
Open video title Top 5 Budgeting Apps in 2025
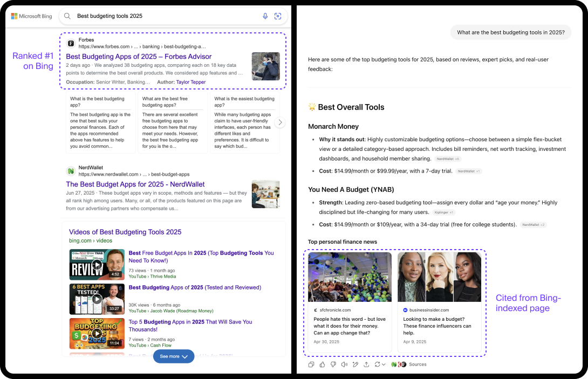point(190,326)
